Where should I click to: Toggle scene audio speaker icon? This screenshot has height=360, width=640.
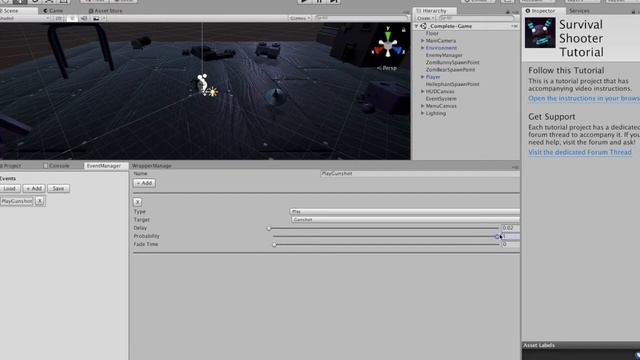click(84, 18)
